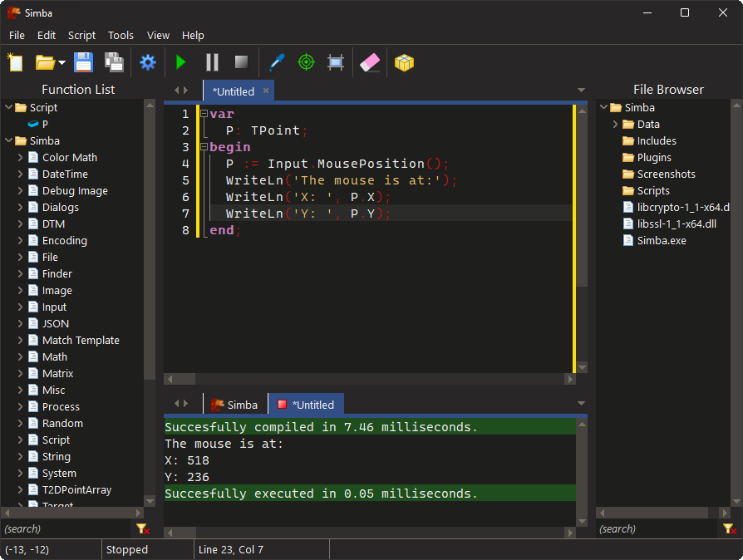Image resolution: width=743 pixels, height=560 pixels.
Task: Run the script with the green play button
Action: coord(180,62)
